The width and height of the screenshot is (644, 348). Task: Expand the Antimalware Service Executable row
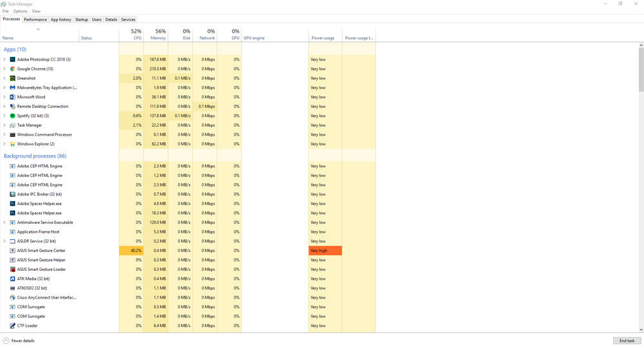(5, 223)
